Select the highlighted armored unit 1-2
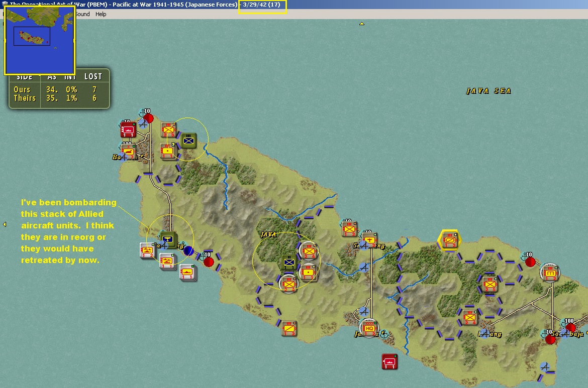The image size is (588, 388). [449, 240]
